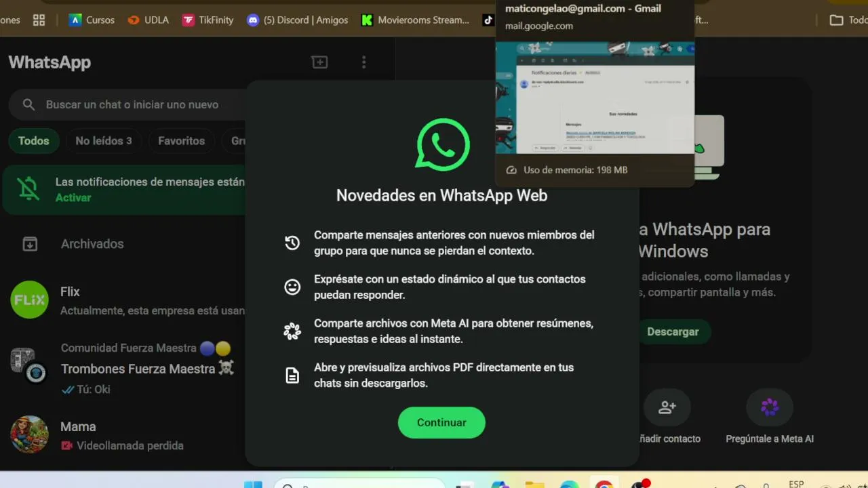The image size is (868, 488).
Task: Click Continuar in the Novedades dialog
Action: tap(441, 422)
